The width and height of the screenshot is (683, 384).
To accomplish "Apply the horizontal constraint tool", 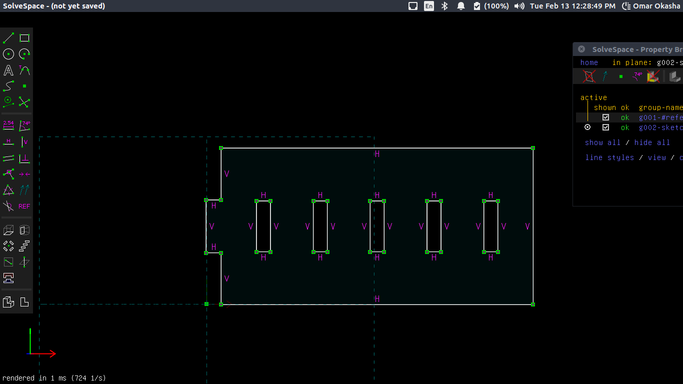I will 8,142.
